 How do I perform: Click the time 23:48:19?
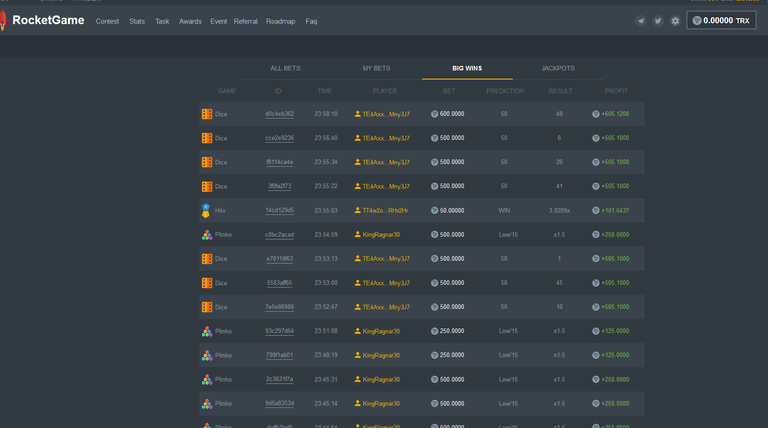tap(326, 356)
